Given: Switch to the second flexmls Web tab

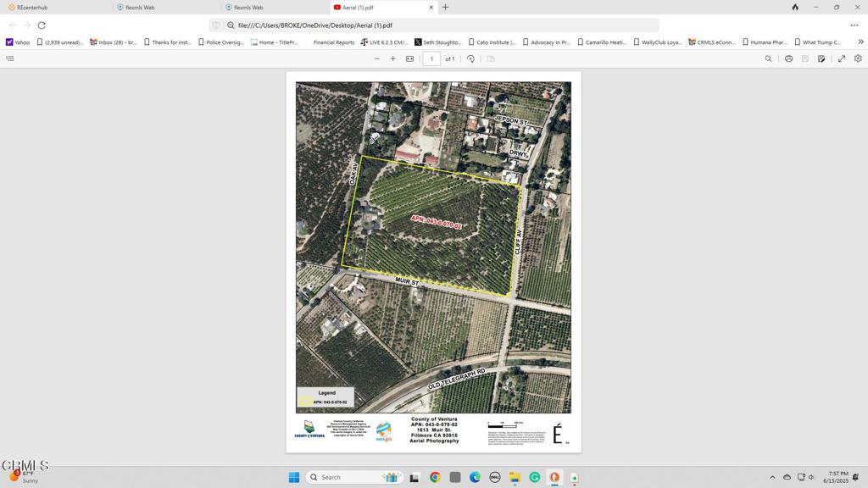Looking at the screenshot, I should (245, 7).
